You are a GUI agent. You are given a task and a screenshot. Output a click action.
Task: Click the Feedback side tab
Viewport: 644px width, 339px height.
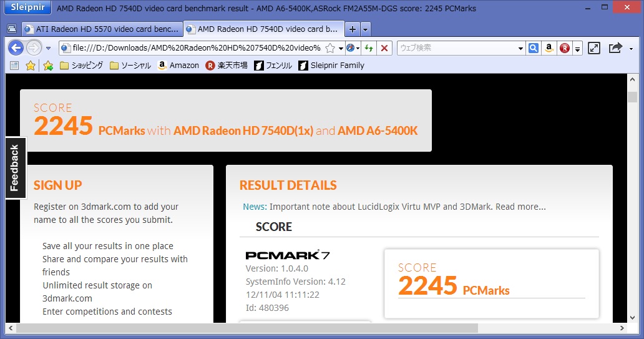[x=15, y=168]
